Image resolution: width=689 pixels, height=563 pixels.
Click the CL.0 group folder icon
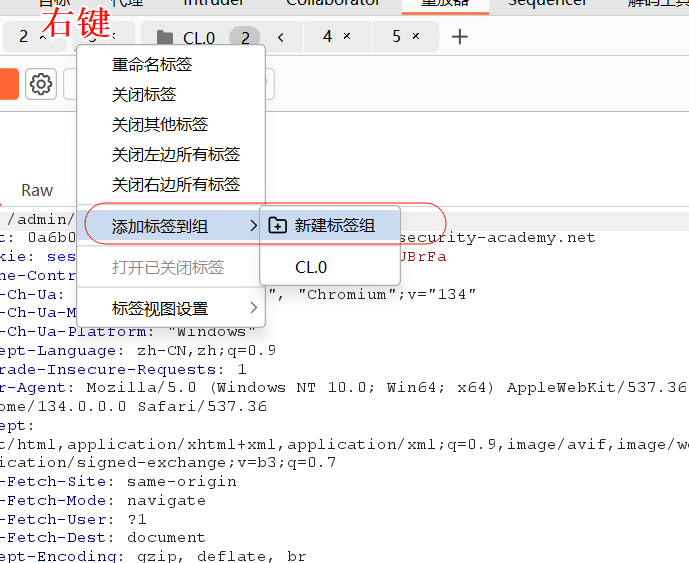(x=165, y=38)
